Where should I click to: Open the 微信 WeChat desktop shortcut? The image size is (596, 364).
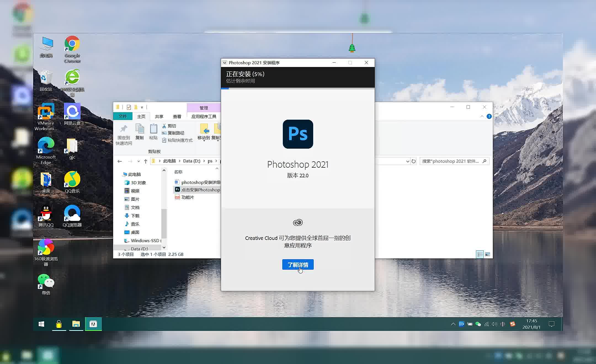(46, 284)
